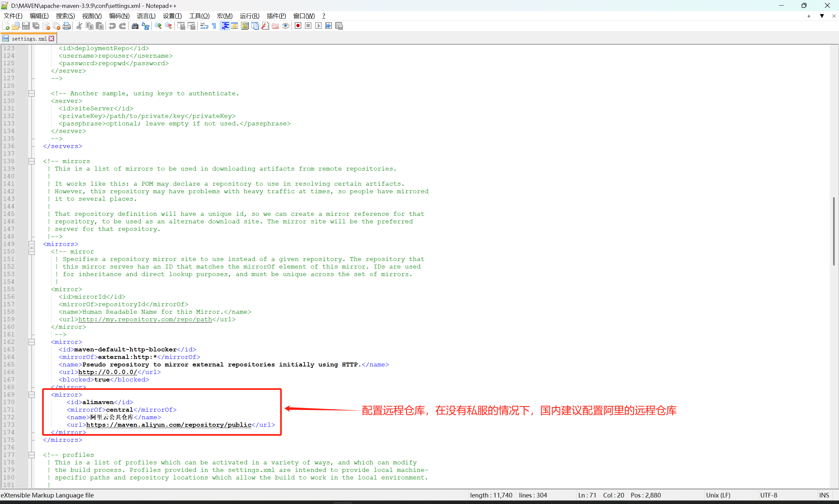This screenshot has height=504, width=839.
Task: Collapse the alimaven mirror fold at line 169
Action: point(31,395)
